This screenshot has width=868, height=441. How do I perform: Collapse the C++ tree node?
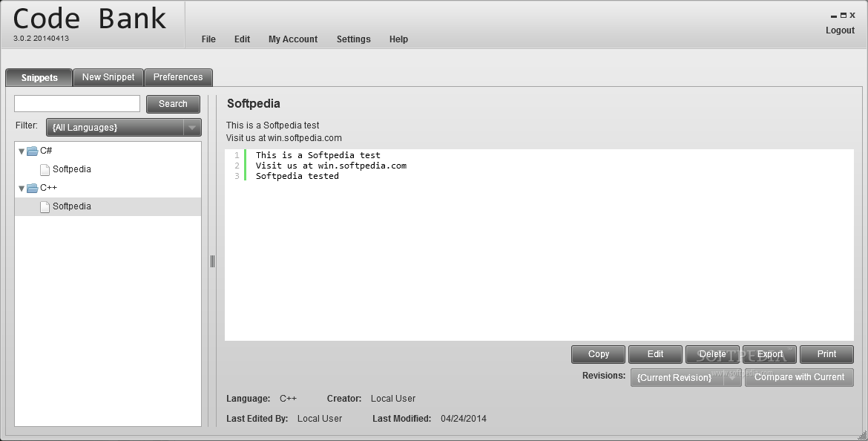point(22,189)
